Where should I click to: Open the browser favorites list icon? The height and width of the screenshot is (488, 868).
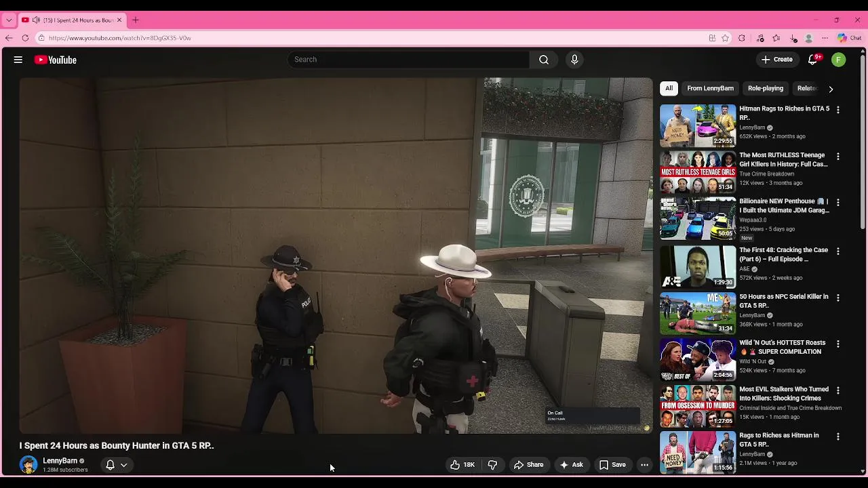[776, 38]
